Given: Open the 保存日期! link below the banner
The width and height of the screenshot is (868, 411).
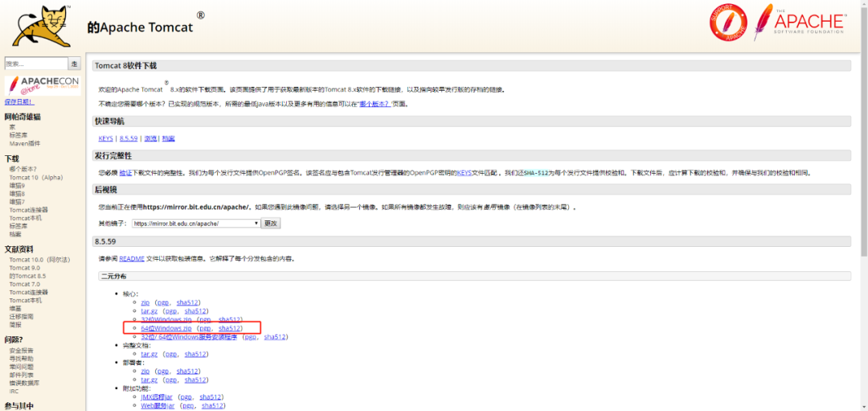Looking at the screenshot, I should 19,102.
